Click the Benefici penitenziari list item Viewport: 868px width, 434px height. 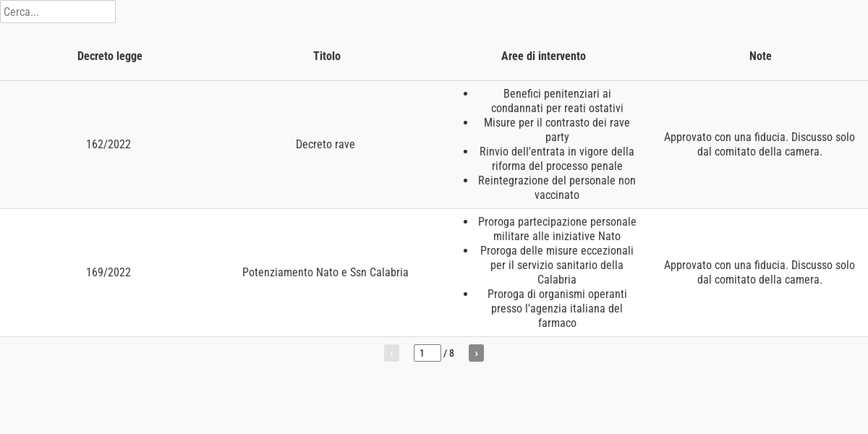(x=557, y=101)
